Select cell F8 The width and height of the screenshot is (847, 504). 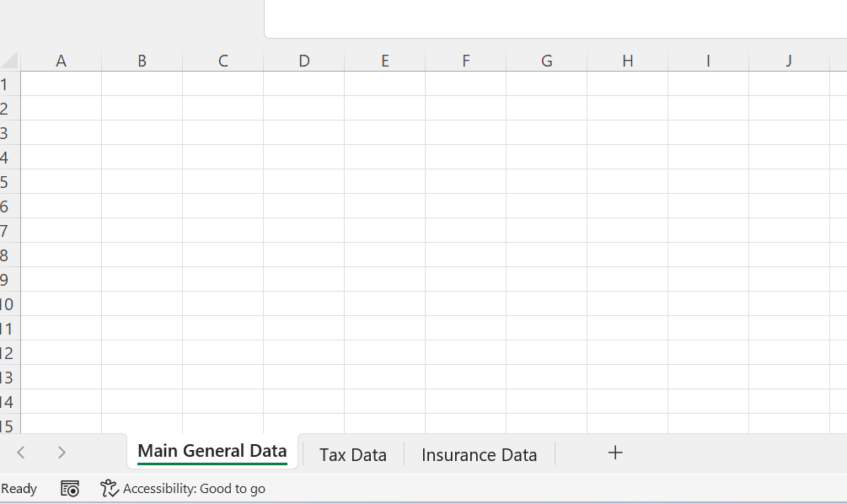tap(465, 255)
